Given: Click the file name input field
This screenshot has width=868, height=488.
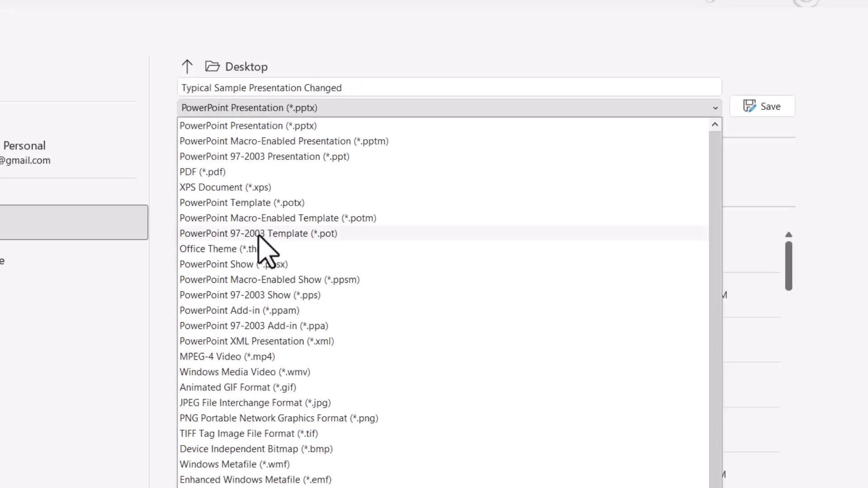Looking at the screenshot, I should [449, 88].
